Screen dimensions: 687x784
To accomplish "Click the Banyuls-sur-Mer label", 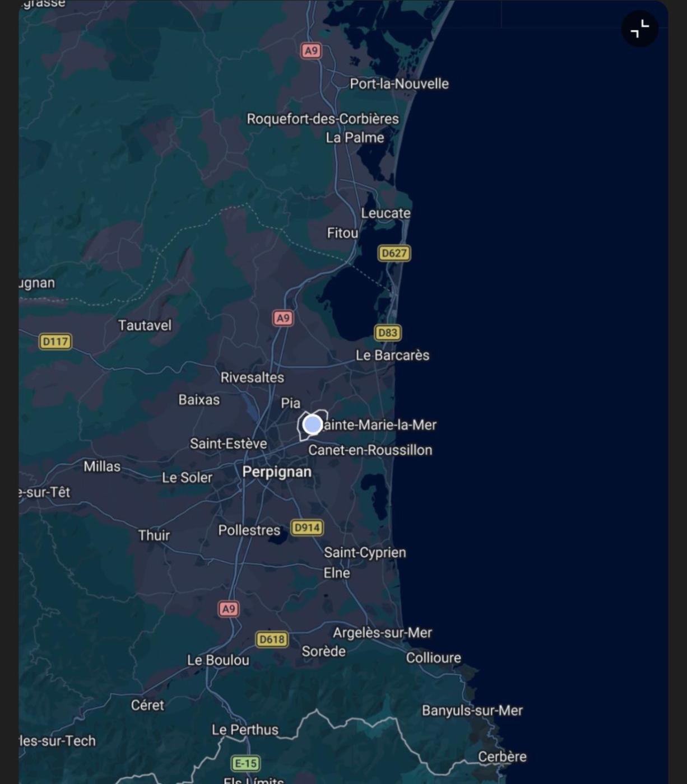I will pos(472,711).
